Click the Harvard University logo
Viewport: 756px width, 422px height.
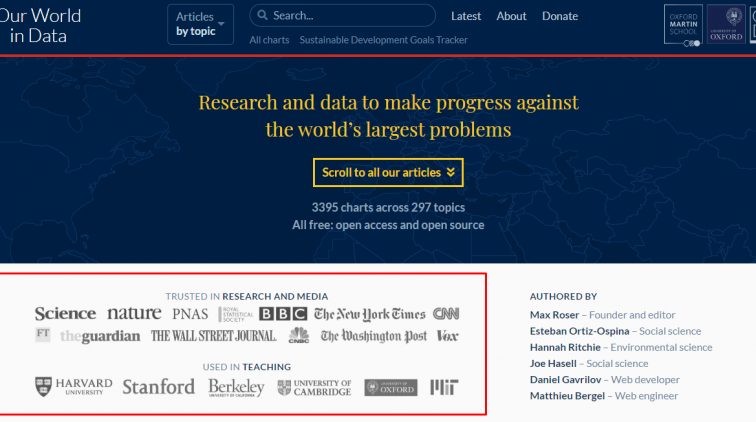74,387
